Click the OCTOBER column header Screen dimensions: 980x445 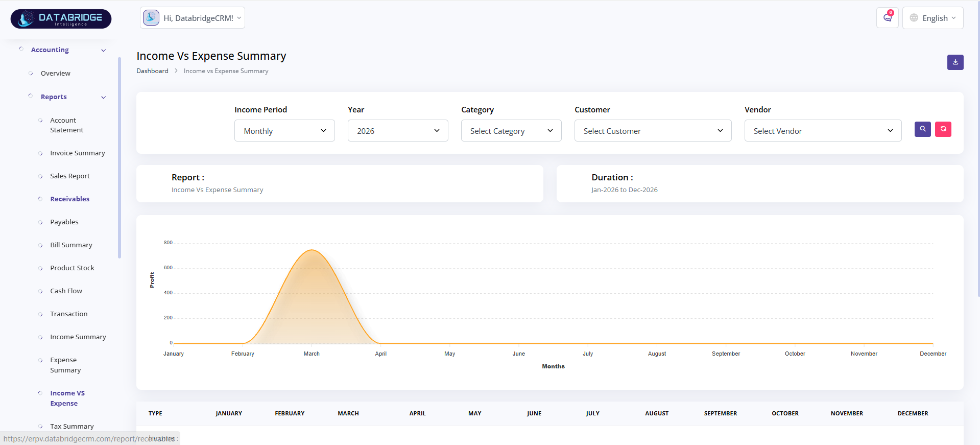[x=785, y=414]
